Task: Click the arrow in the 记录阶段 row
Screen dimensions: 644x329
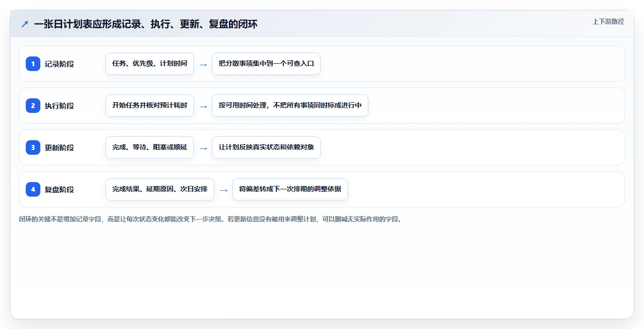Action: tap(203, 64)
